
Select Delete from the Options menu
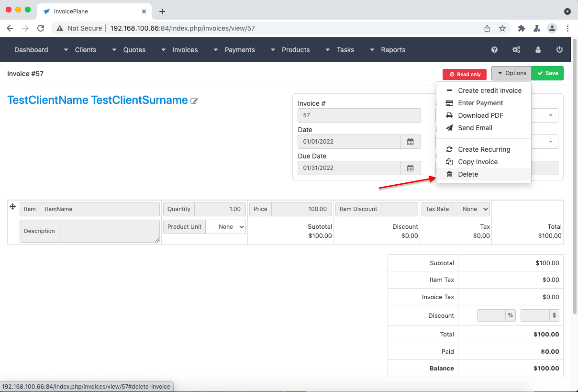[467, 174]
